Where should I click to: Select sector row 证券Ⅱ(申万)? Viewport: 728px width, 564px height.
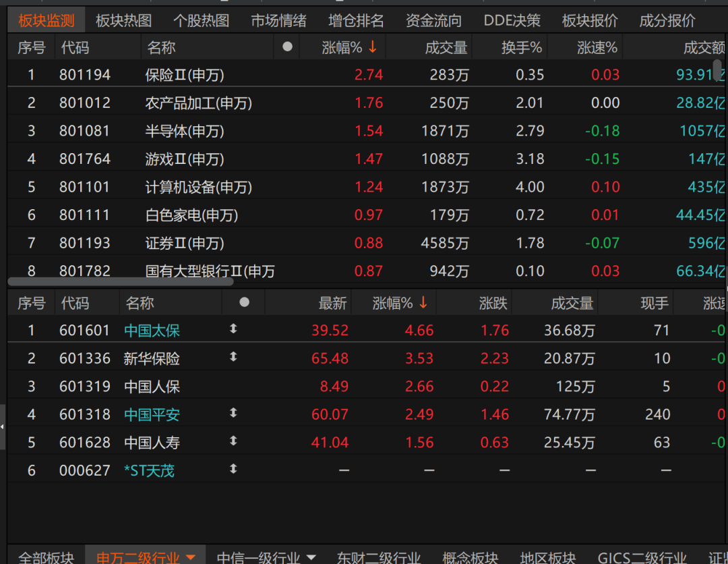pos(366,242)
